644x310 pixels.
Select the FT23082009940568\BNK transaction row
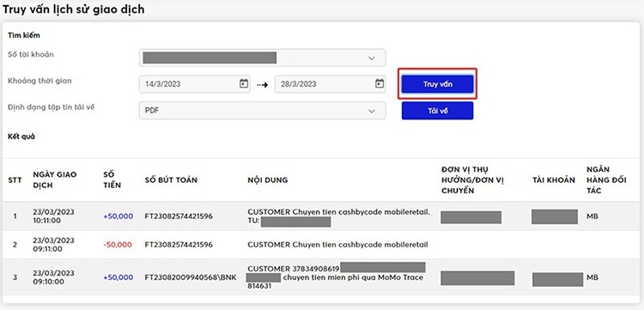tap(322, 277)
